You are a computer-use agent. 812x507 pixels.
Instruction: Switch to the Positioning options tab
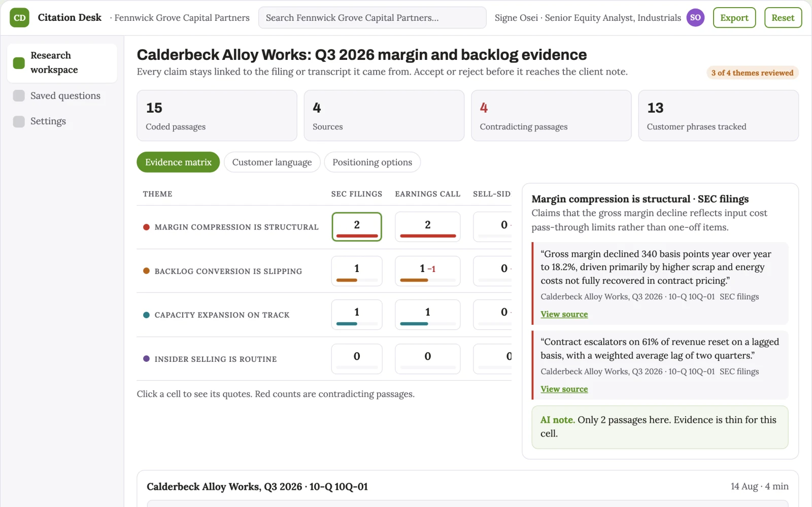(372, 162)
